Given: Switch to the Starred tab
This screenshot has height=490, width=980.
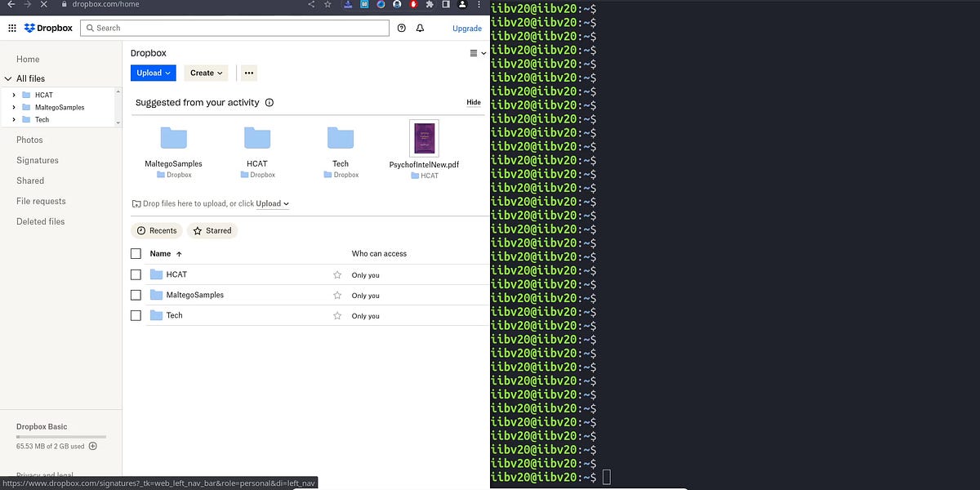Looking at the screenshot, I should (212, 230).
